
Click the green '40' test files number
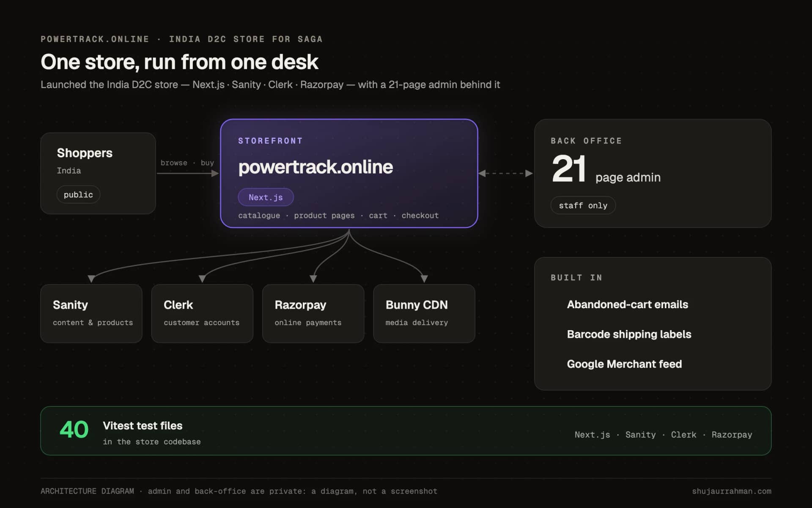(74, 430)
